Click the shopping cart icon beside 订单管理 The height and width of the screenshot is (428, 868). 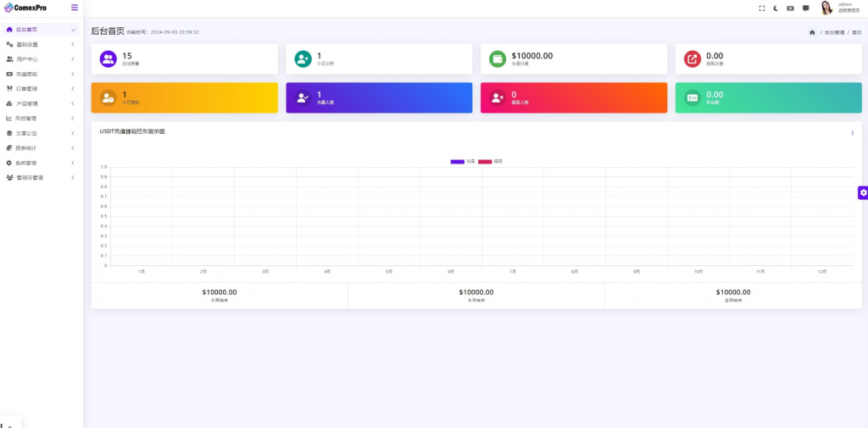(x=9, y=89)
